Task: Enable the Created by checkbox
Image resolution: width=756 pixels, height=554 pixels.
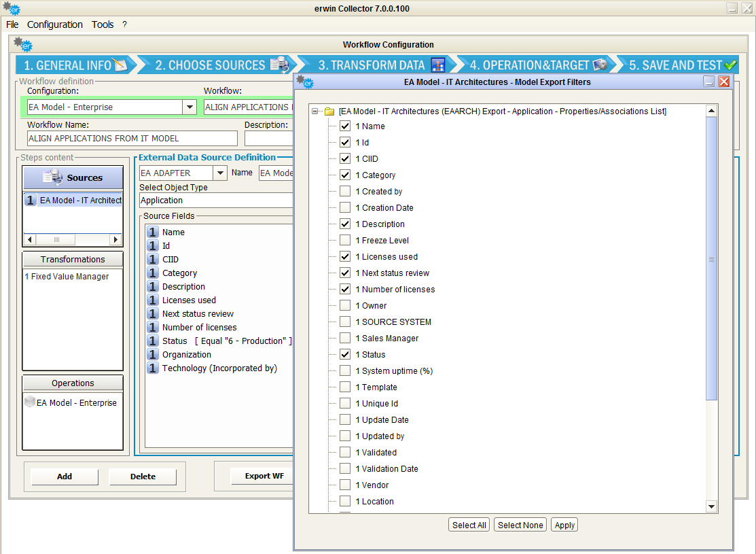Action: coord(345,192)
